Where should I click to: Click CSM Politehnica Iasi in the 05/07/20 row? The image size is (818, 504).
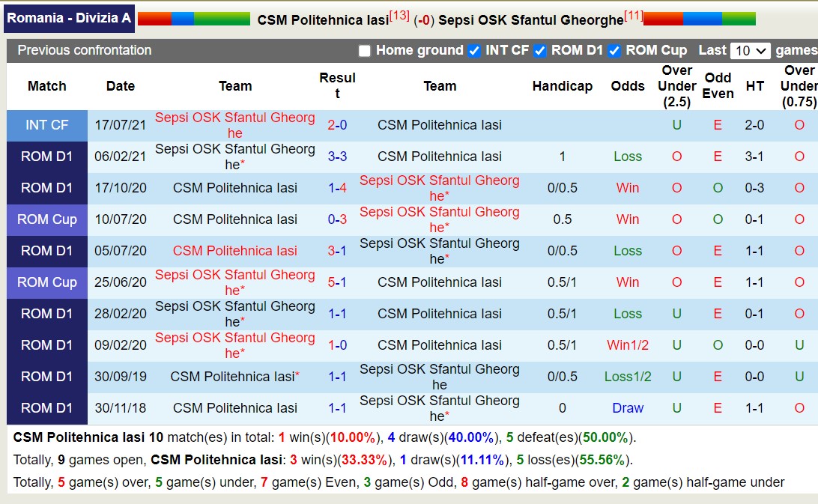tap(235, 251)
